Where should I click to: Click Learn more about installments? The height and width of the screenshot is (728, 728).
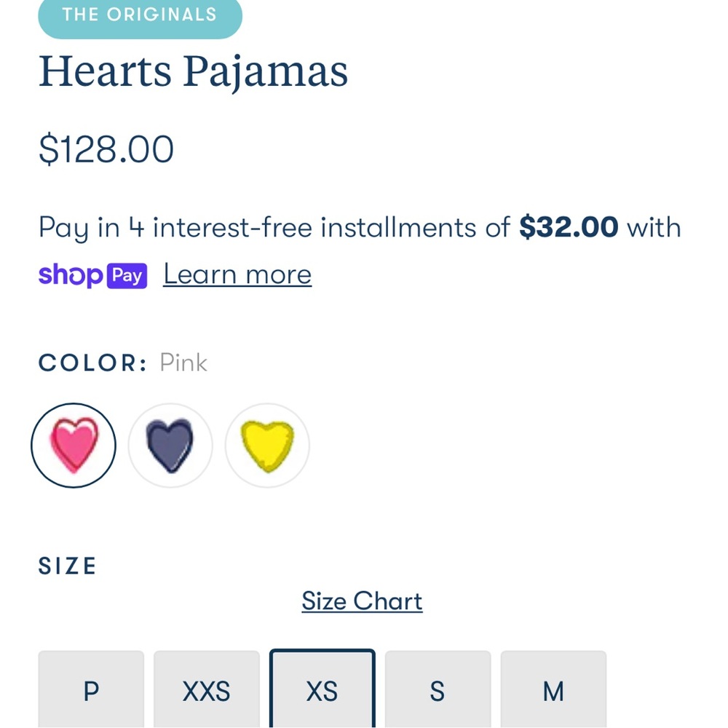[237, 274]
